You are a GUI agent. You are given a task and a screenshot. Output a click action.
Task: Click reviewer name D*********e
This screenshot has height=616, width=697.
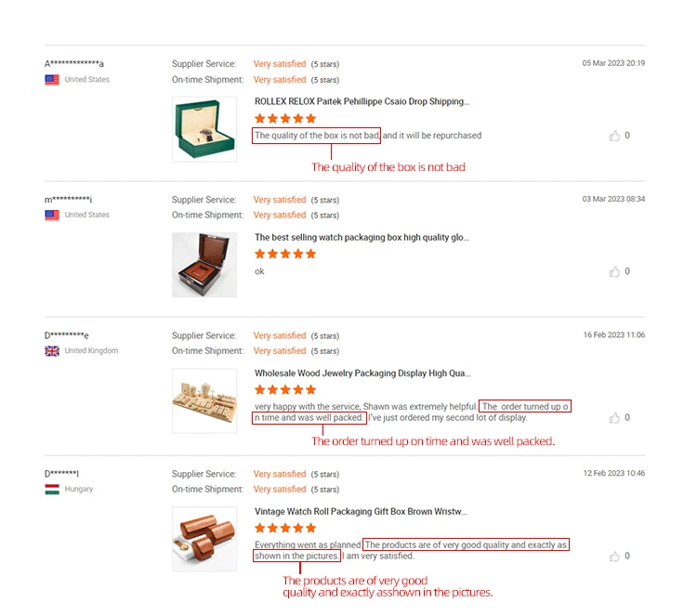(67, 335)
